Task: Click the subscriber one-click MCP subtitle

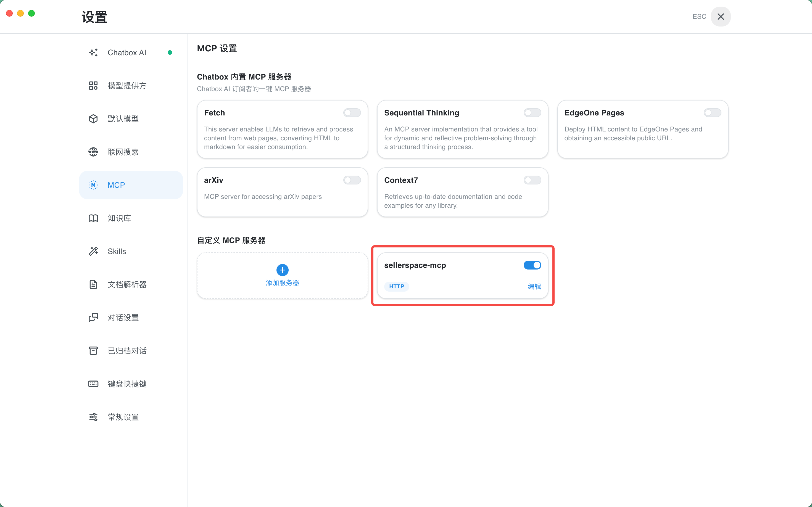Action: click(x=254, y=89)
